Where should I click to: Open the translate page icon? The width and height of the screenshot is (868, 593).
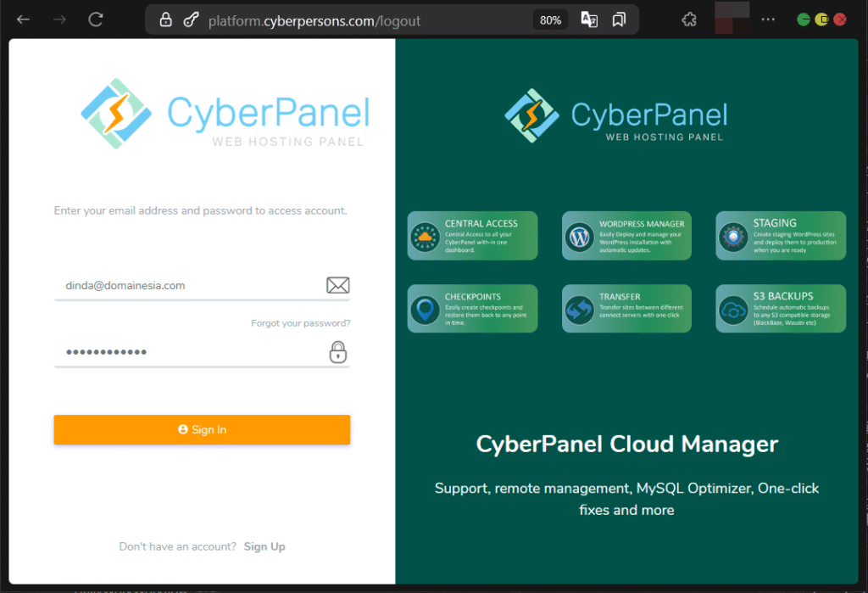click(589, 20)
